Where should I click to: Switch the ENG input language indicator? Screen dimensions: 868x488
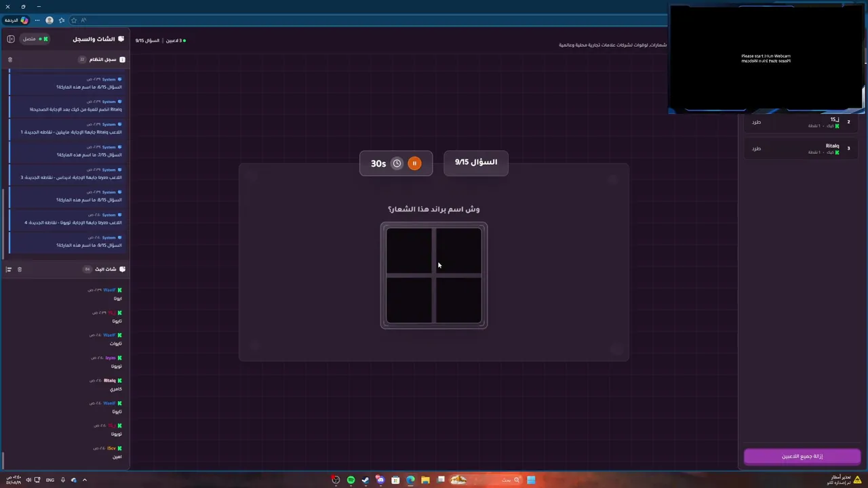pos(50,480)
